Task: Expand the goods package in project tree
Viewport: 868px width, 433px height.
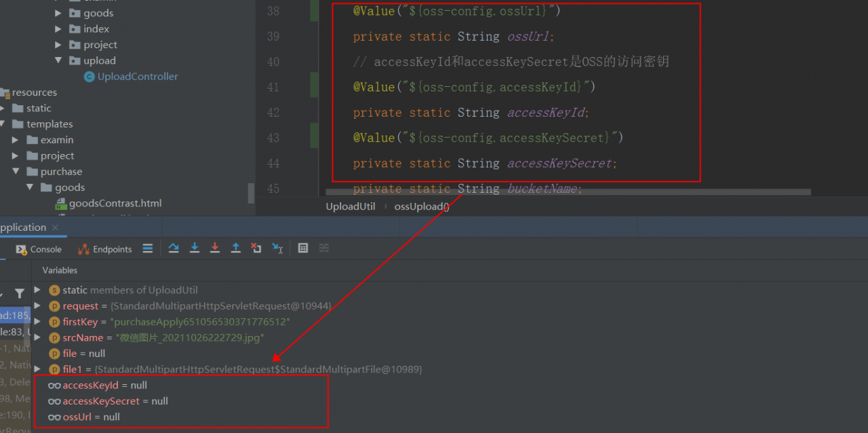Action: point(58,13)
